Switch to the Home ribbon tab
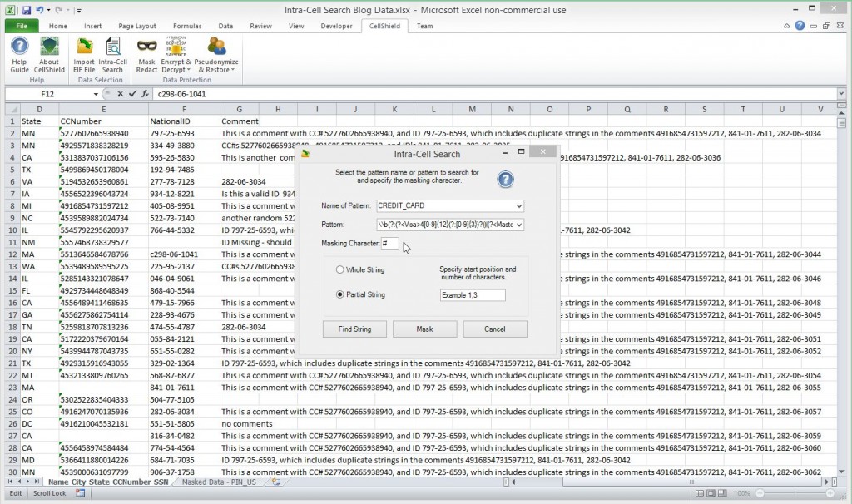Viewport: 852px width, 504px height. tap(58, 26)
